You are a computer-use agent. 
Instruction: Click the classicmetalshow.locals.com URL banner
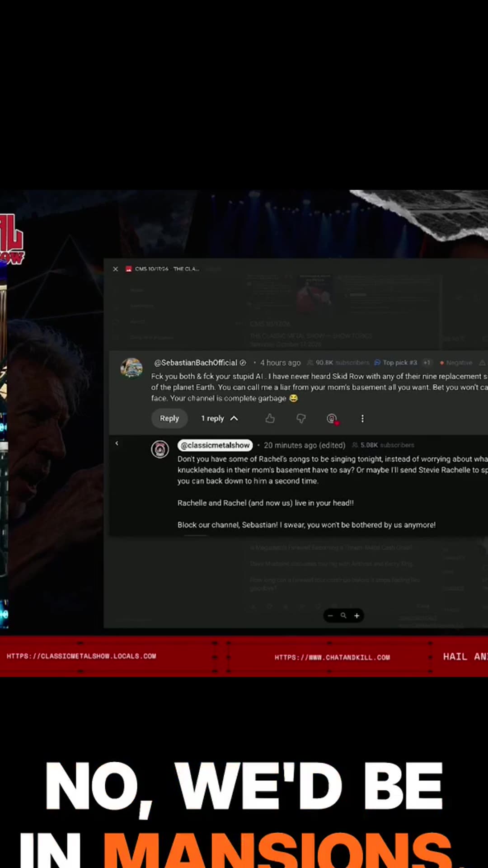pos(81,656)
